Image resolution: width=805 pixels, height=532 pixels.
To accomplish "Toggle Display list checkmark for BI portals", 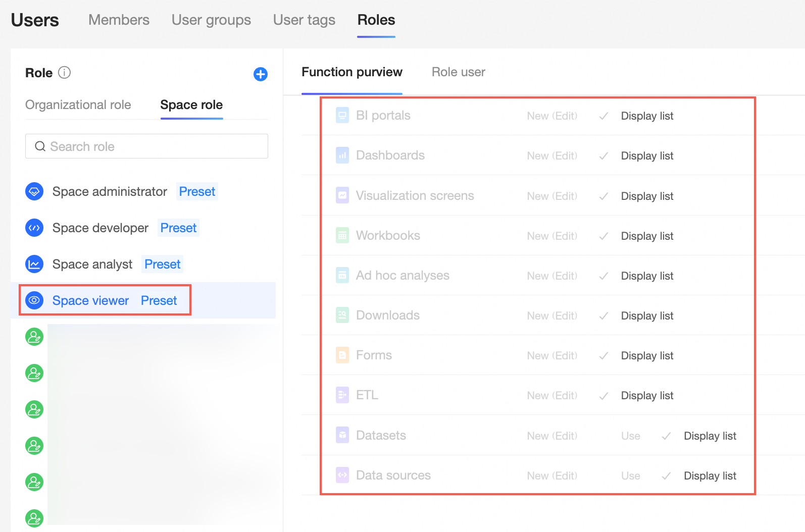I will 603,116.
